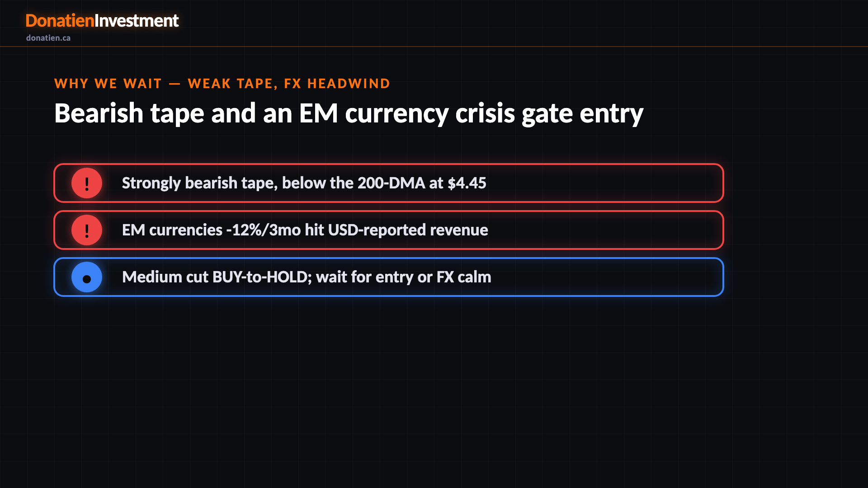Select the 'Strongly bearish tape' card text
The image size is (868, 488).
click(x=304, y=183)
